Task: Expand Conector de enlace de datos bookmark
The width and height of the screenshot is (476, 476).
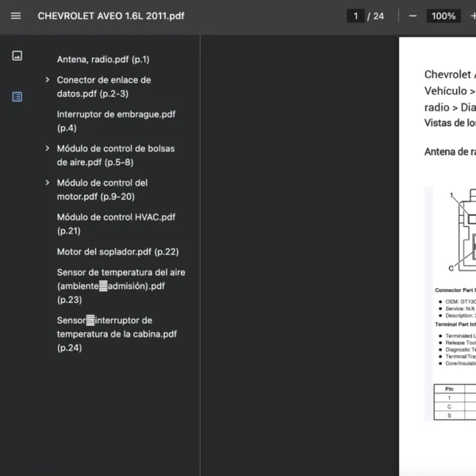Action: pos(48,80)
